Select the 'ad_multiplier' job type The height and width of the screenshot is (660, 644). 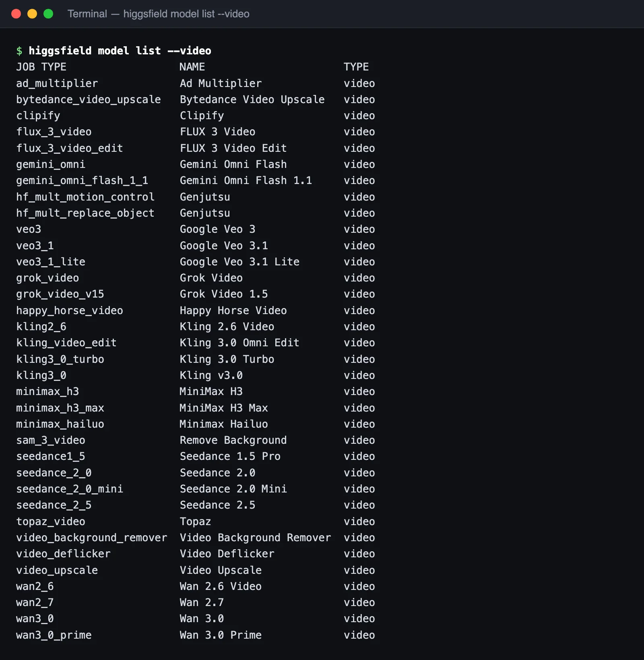coord(57,83)
